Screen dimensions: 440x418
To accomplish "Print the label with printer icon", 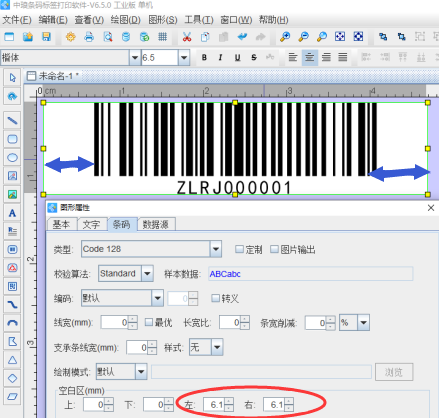I will point(89,37).
